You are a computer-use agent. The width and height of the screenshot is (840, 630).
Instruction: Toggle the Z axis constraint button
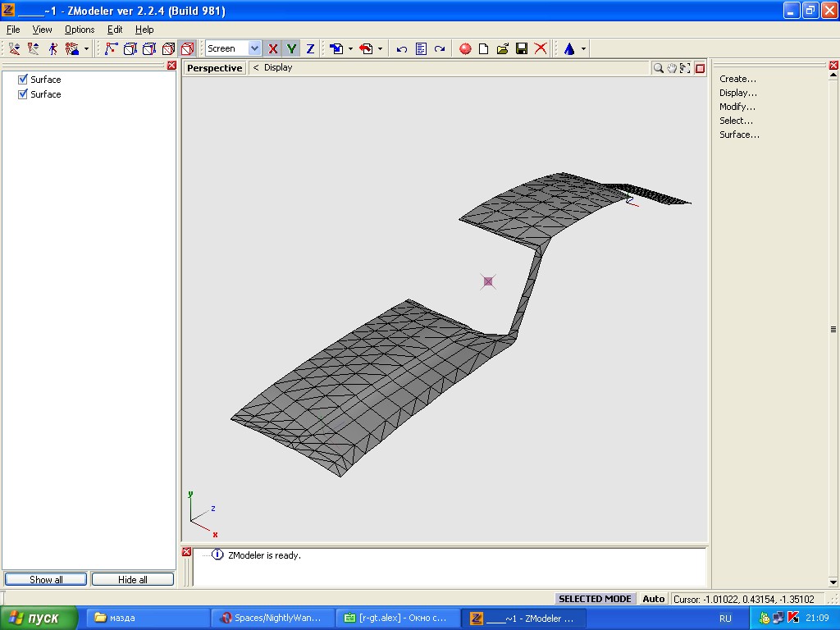[x=310, y=49]
